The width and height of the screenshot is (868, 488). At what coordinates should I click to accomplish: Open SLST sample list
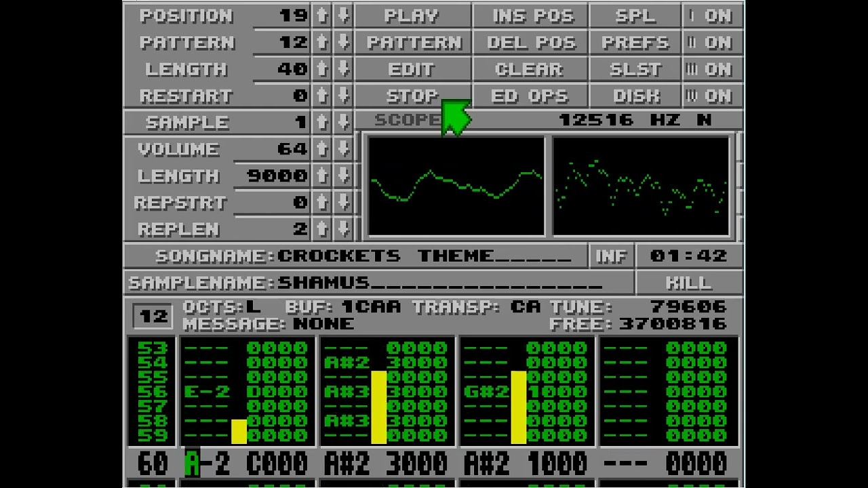pos(635,69)
